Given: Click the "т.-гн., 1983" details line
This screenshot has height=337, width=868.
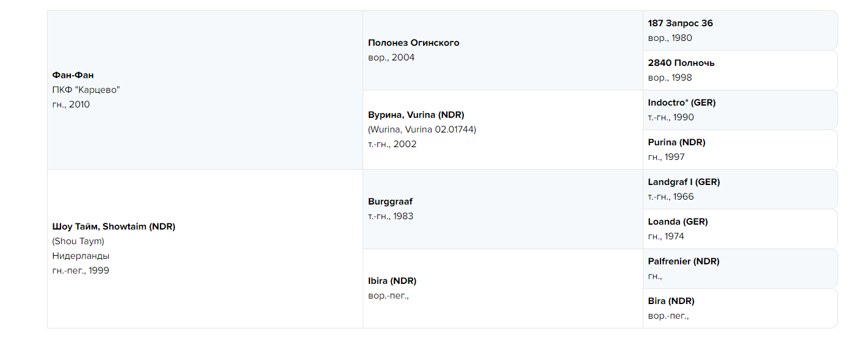Looking at the screenshot, I should pos(391,216).
